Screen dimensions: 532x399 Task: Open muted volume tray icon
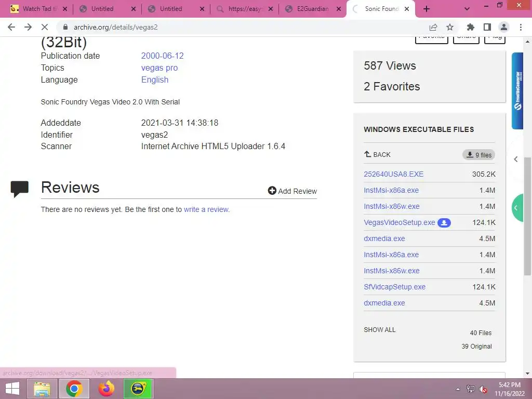click(x=483, y=389)
